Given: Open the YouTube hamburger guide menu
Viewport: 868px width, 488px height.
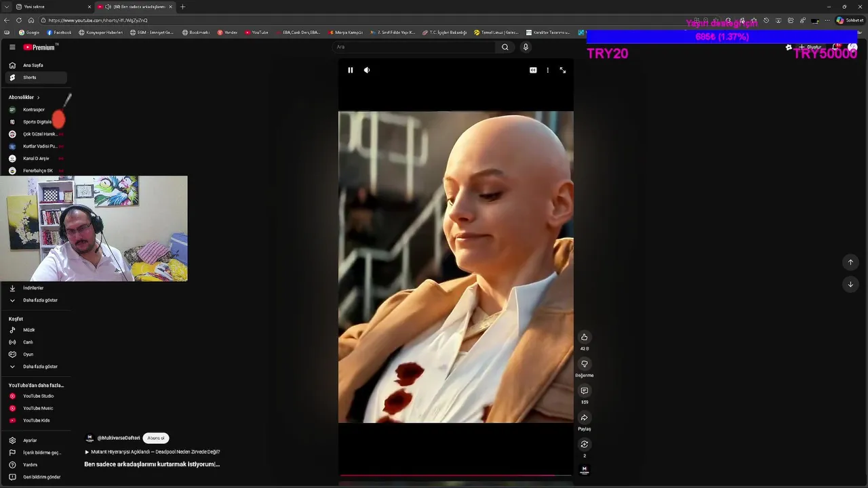Looking at the screenshot, I should (x=12, y=47).
